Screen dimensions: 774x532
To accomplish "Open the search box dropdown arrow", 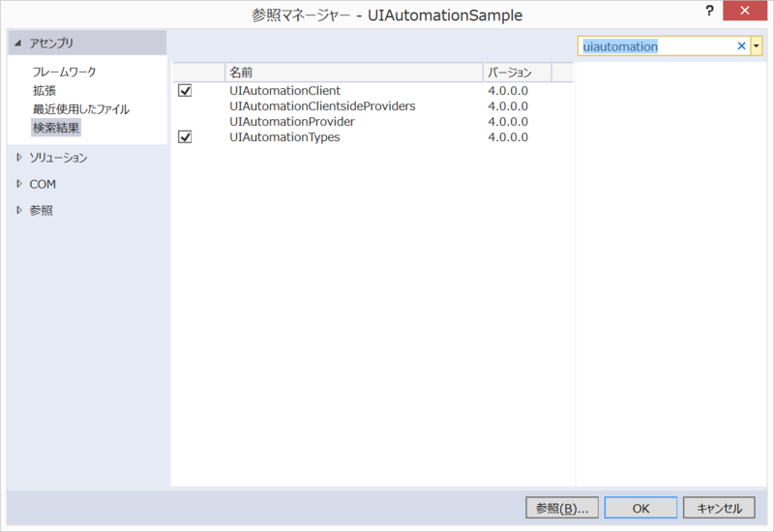I will (x=757, y=46).
